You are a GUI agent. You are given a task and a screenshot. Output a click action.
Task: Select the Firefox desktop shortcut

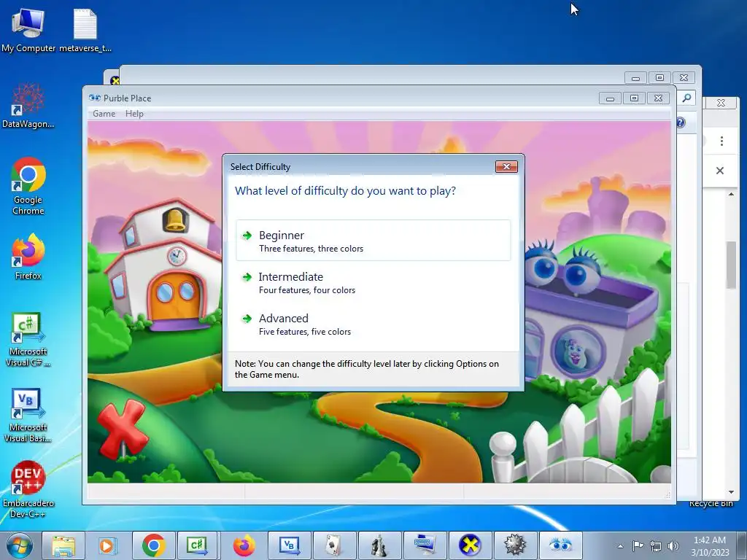click(28, 257)
